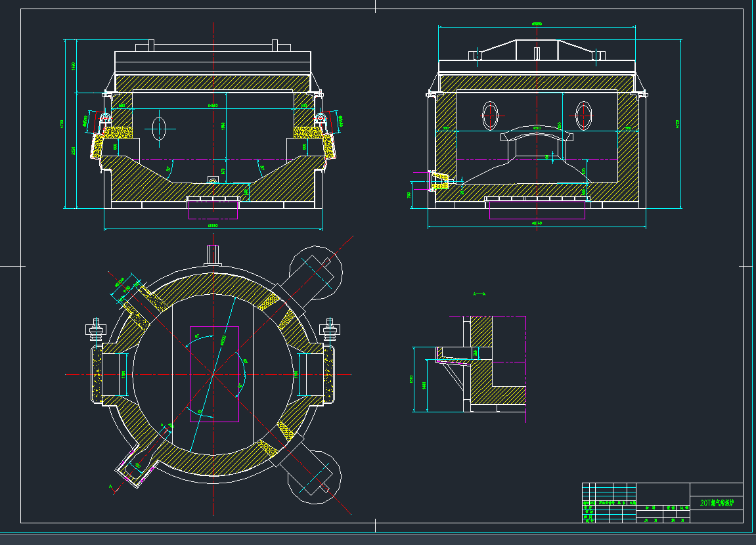Pick the top width dimension above top-right view

(x=537, y=24)
